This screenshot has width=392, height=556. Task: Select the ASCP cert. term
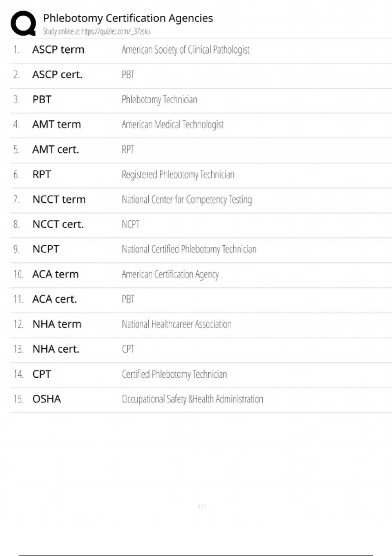tap(57, 75)
